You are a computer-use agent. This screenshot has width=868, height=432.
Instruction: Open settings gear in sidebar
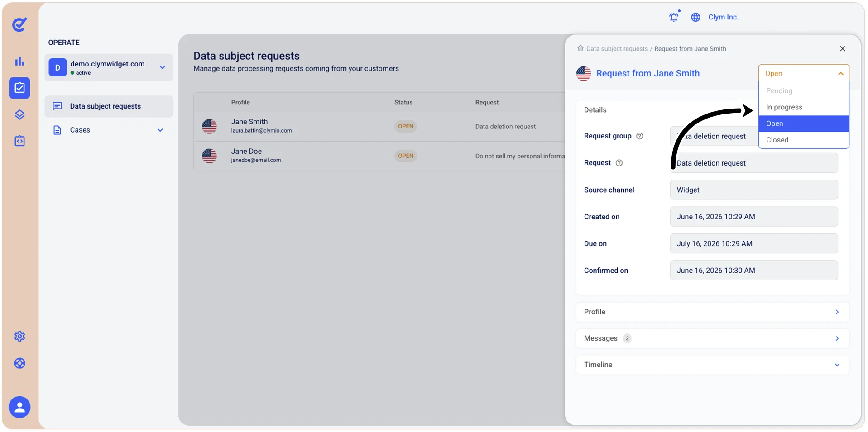[19, 336]
